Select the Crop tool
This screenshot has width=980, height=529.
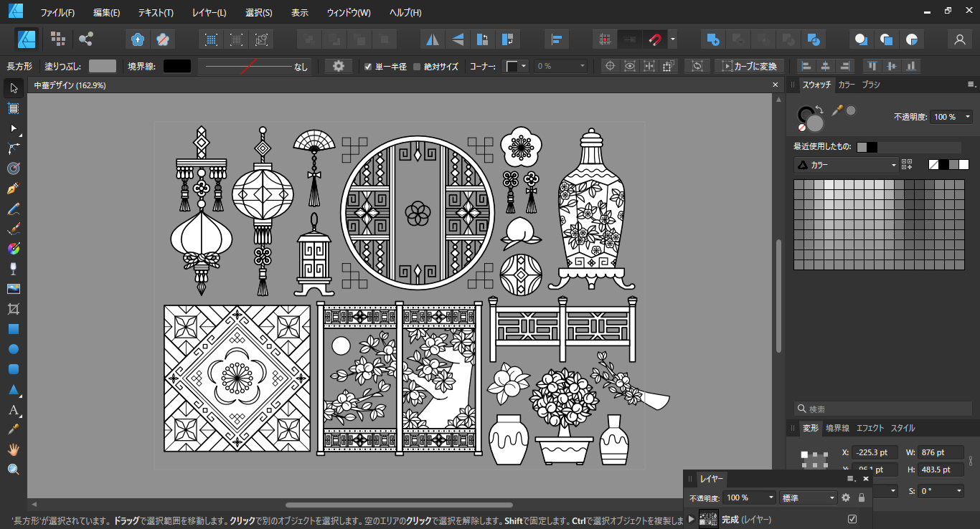point(13,309)
